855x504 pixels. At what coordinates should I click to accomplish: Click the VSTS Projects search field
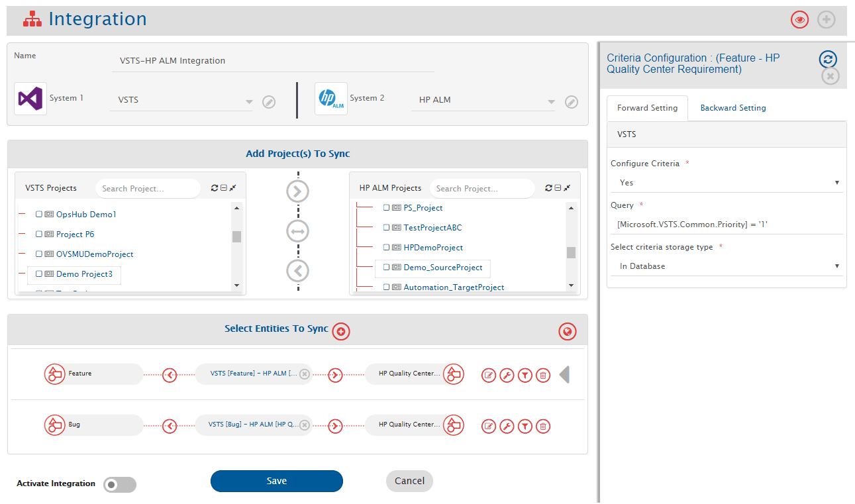(x=147, y=189)
